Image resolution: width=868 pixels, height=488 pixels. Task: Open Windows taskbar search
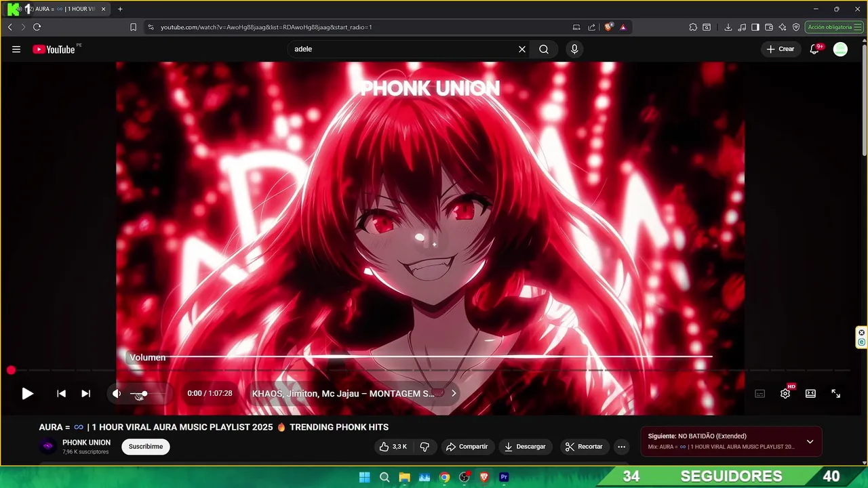[384, 477]
